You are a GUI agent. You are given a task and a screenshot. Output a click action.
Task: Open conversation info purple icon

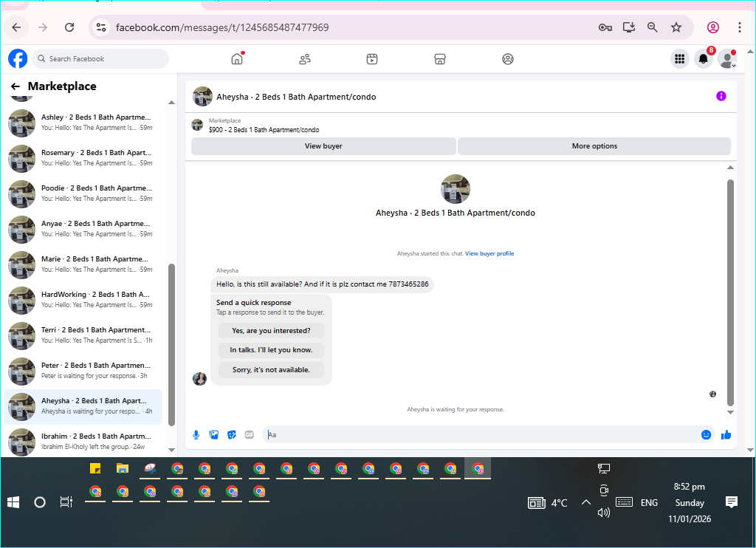click(721, 96)
